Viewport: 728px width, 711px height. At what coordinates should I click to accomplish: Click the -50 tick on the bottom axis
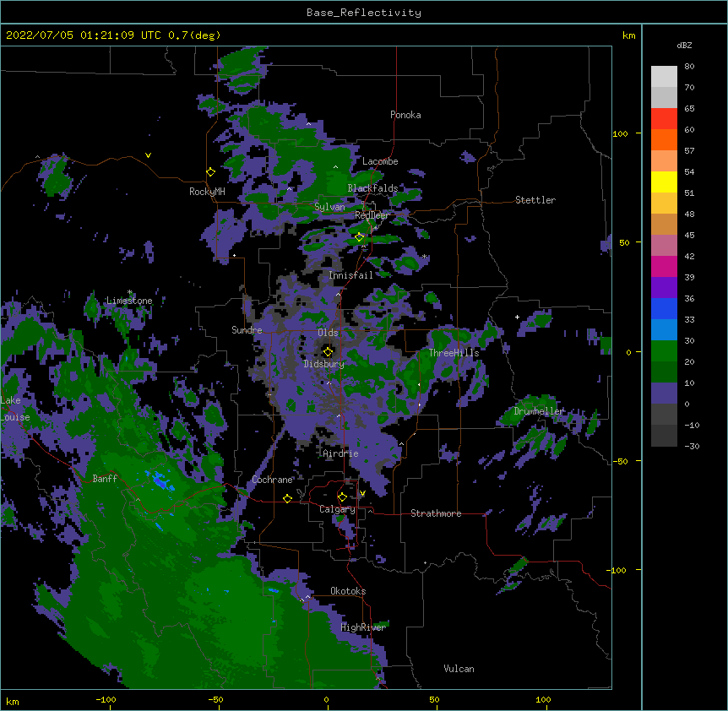point(215,699)
